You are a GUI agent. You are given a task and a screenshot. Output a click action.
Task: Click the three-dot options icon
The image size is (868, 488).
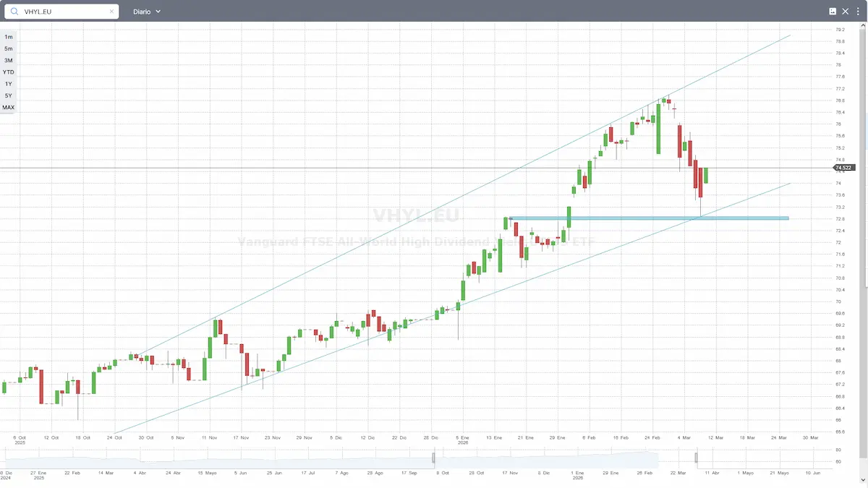pyautogui.click(x=857, y=11)
